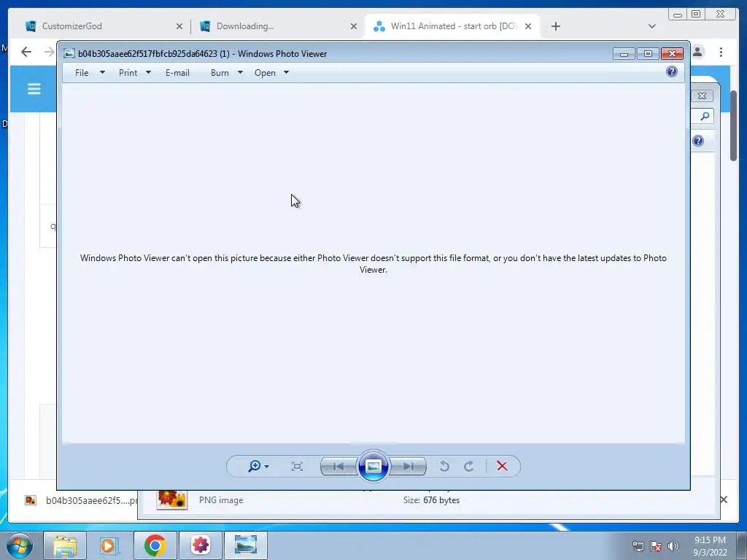
Task: Switch to Win11 Animated start orb tab
Action: (x=451, y=26)
